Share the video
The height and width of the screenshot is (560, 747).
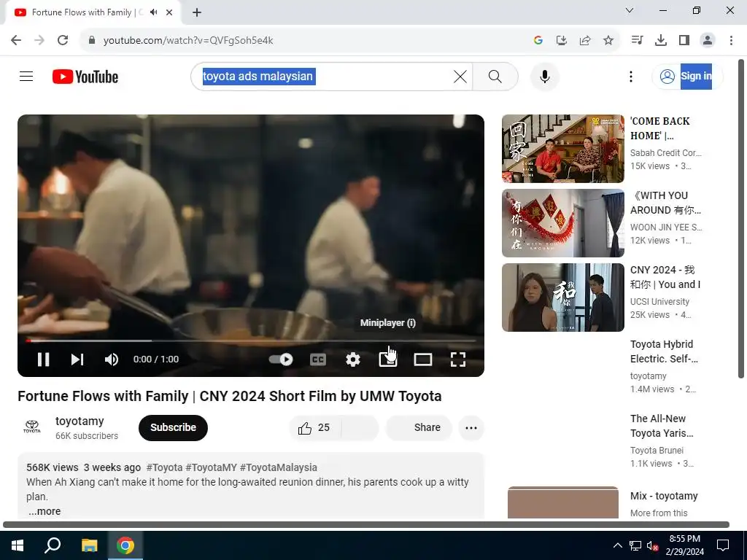[419, 427]
